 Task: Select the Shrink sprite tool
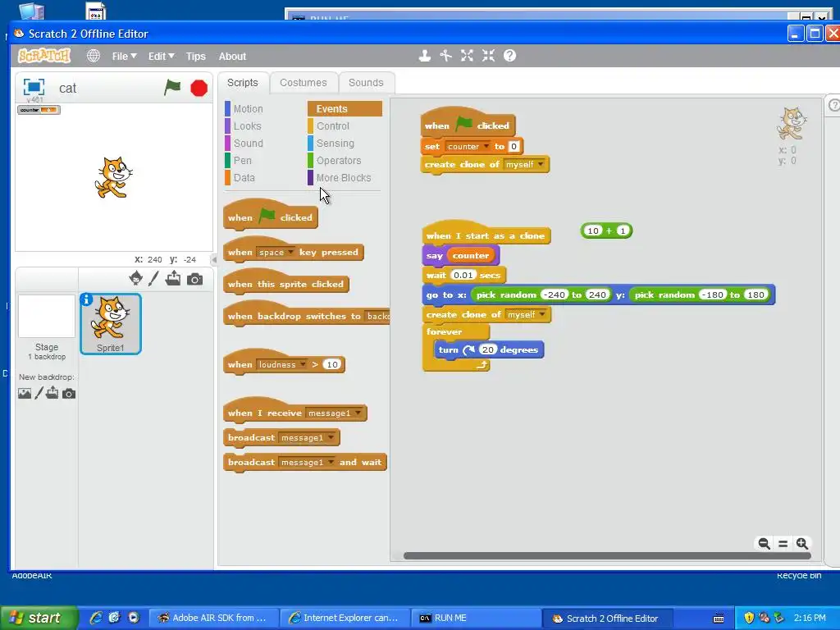coord(488,56)
